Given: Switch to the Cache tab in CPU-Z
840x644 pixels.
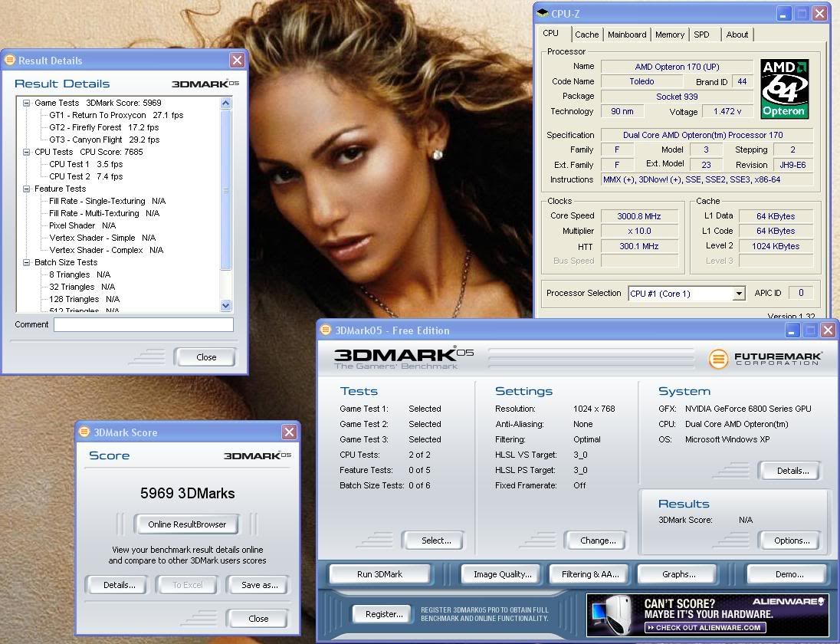Looking at the screenshot, I should pyautogui.click(x=586, y=34).
